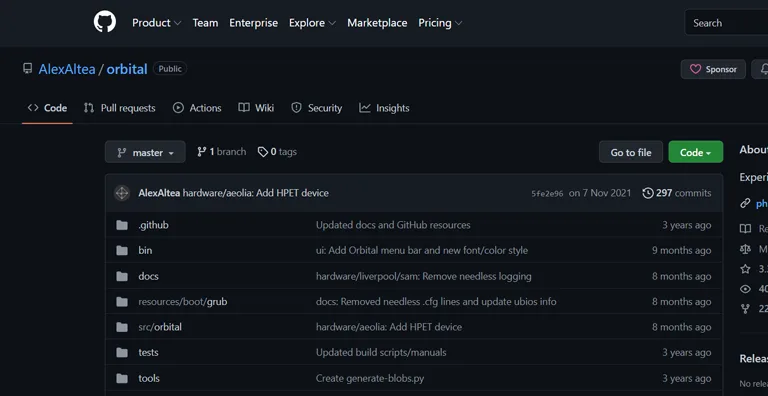768x396 pixels.
Task: Click the Go to file button
Action: (631, 152)
